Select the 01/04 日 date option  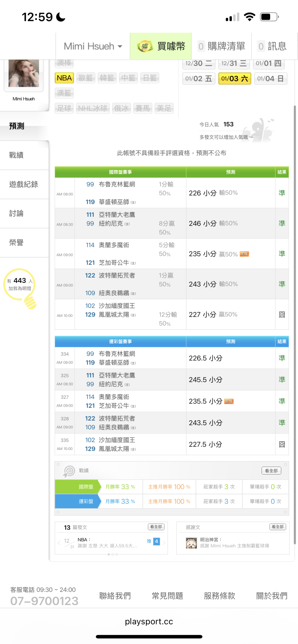tap(270, 79)
